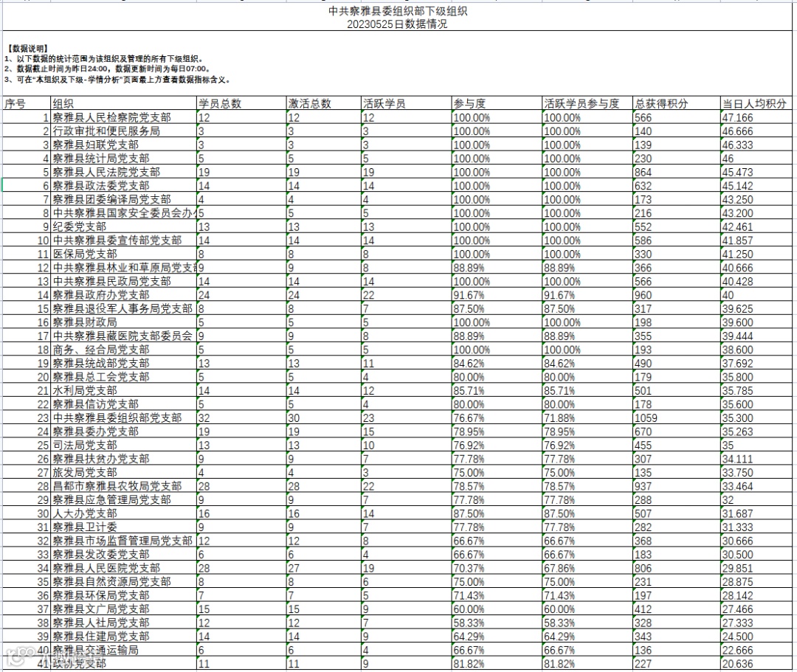This screenshot has height=672, width=797.
Task: Click cell 医保局党支部
Action: click(x=123, y=254)
